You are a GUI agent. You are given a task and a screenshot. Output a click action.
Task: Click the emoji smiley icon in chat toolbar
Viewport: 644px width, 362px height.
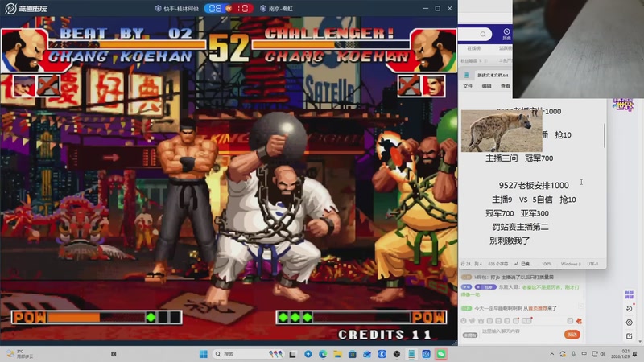pos(464,321)
